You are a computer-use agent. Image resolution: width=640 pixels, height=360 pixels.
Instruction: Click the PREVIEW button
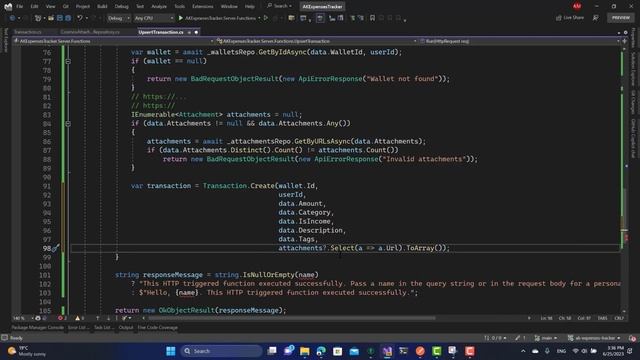pyautogui.click(x=620, y=18)
